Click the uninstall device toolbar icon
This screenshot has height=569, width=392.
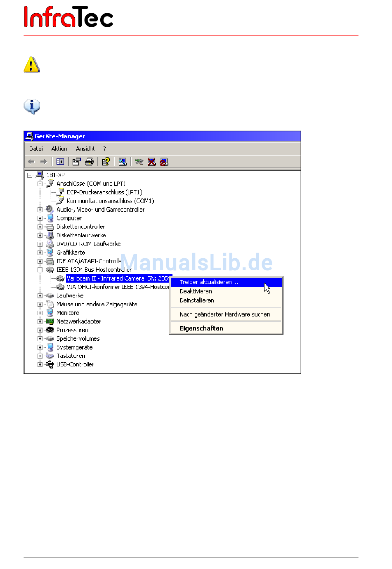pyautogui.click(x=152, y=162)
